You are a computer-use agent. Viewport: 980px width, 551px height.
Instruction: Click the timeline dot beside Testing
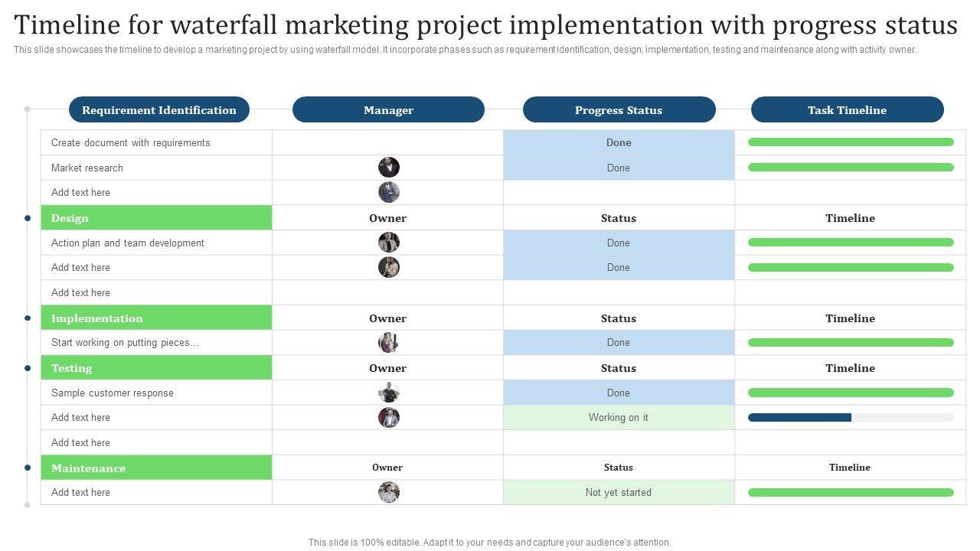point(28,368)
